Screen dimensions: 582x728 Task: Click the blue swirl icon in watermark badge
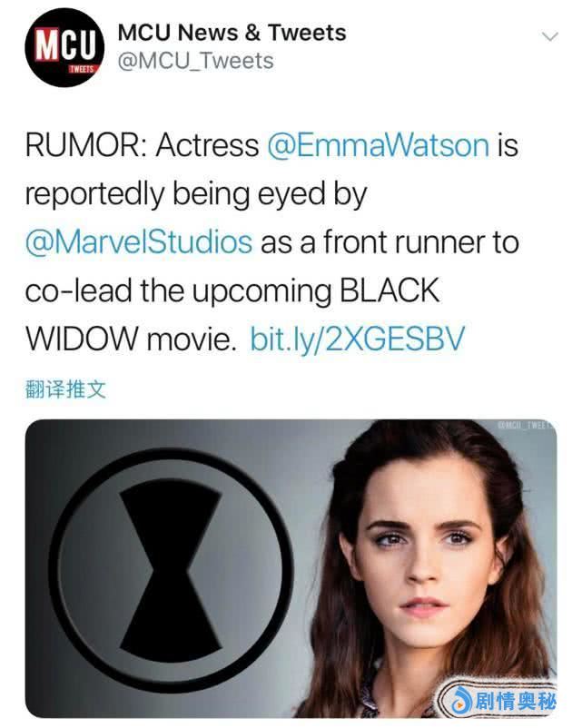click(x=459, y=701)
